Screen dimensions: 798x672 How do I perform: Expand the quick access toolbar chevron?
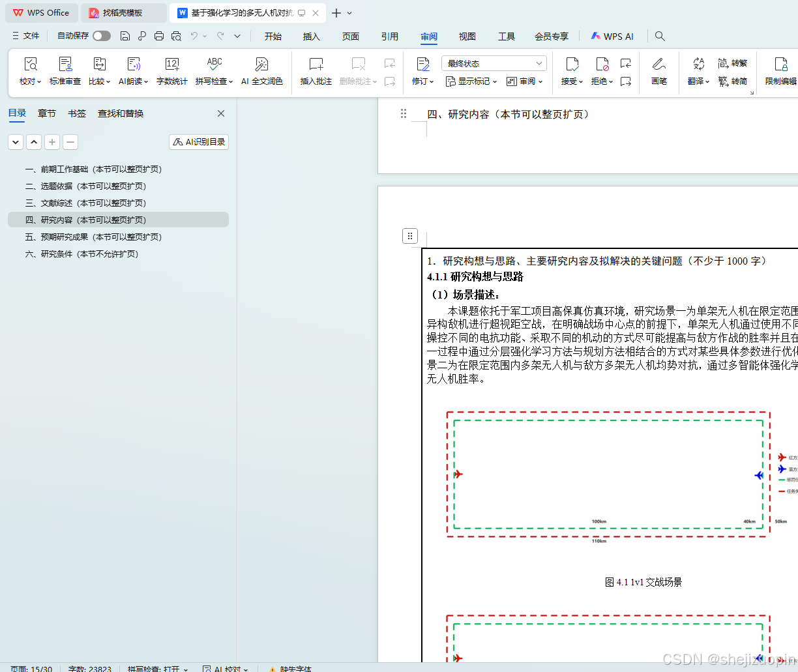[237, 36]
